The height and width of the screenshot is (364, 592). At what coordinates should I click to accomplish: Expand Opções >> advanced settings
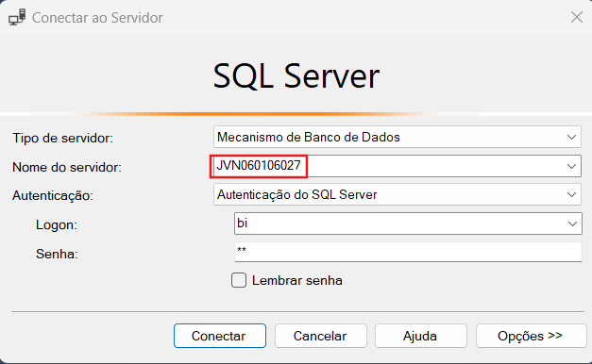tap(531, 336)
